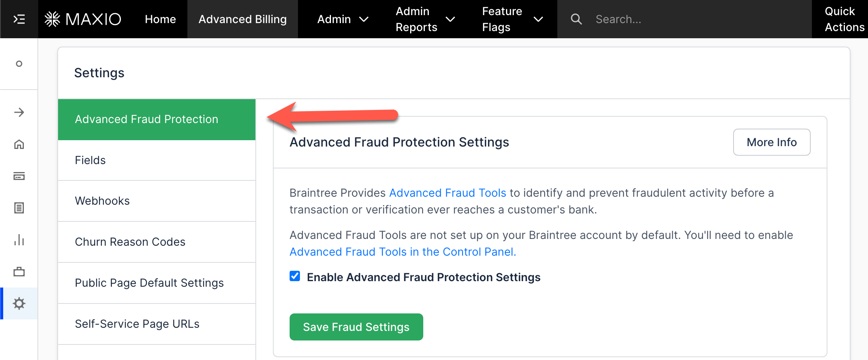Expand the Admin dropdown menu
The height and width of the screenshot is (360, 868).
(x=343, y=19)
